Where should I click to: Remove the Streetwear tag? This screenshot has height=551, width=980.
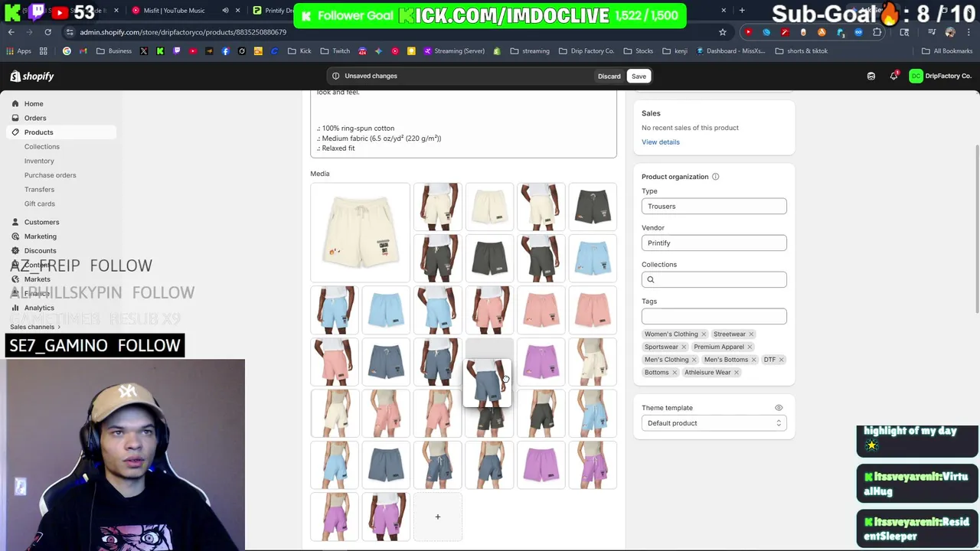[x=751, y=334]
